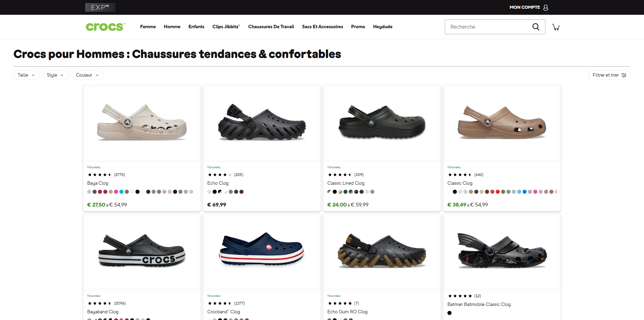Click Batman Batmobile Clog star rating
The image size is (644, 320).
click(460, 296)
